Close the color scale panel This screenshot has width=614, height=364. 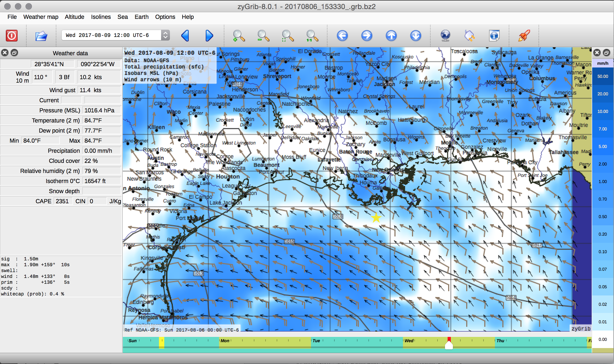pos(597,53)
